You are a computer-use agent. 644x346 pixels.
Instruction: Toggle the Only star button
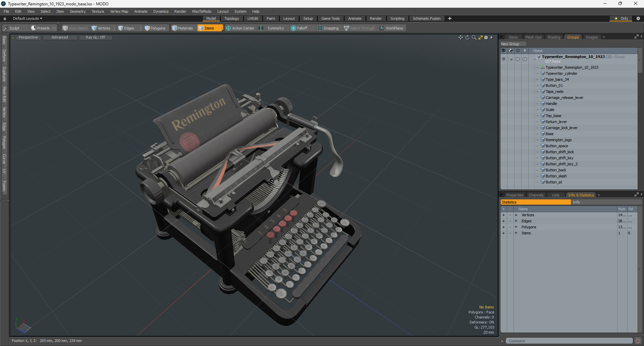(x=622, y=18)
